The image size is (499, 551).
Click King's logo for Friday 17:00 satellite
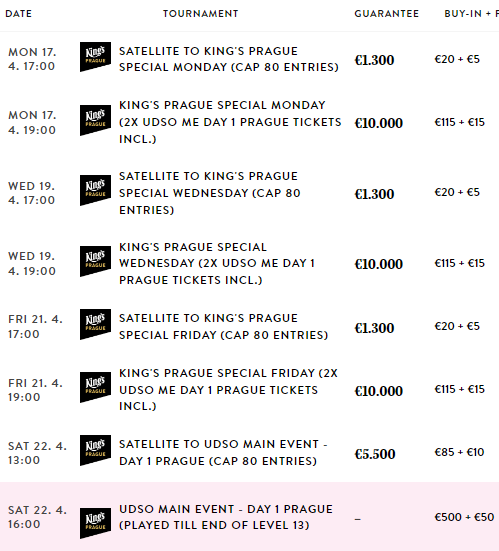(x=95, y=324)
